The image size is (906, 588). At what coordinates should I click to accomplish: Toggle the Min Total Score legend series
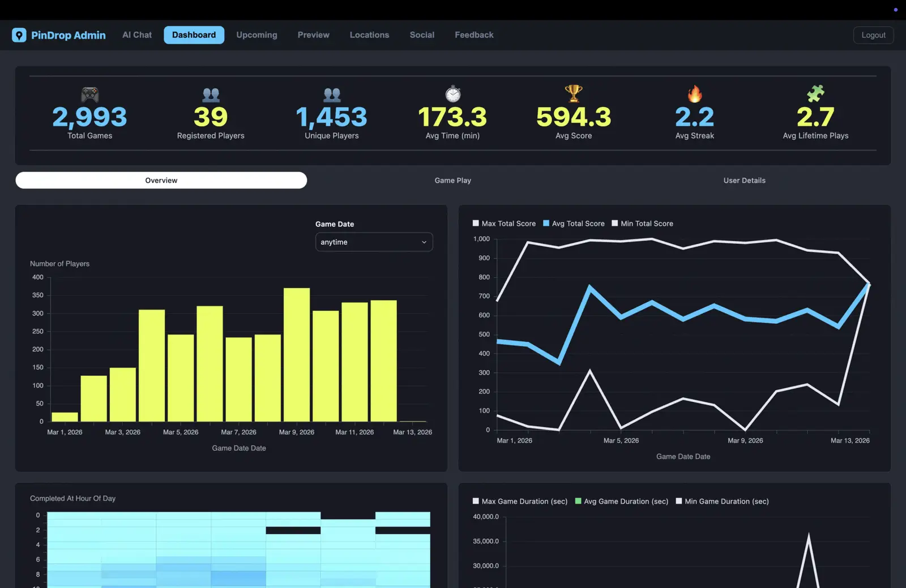pos(642,224)
